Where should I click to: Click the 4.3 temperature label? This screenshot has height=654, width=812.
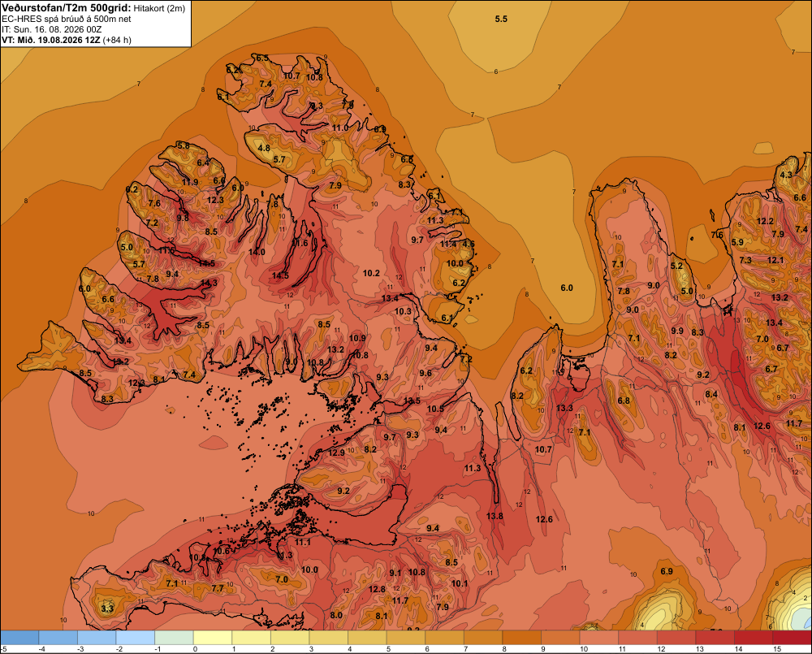coord(786,175)
